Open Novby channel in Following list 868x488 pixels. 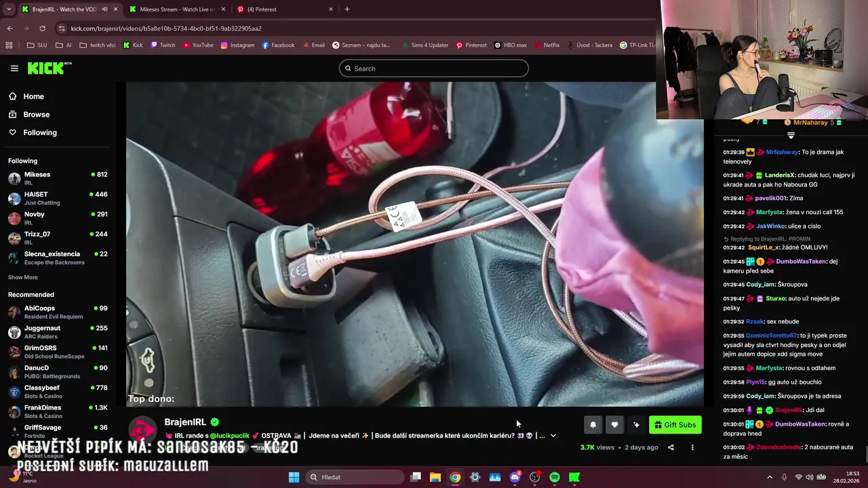(x=58, y=218)
